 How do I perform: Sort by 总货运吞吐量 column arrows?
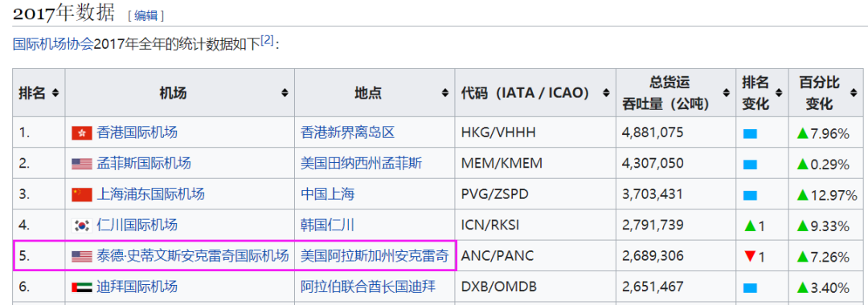(x=726, y=92)
